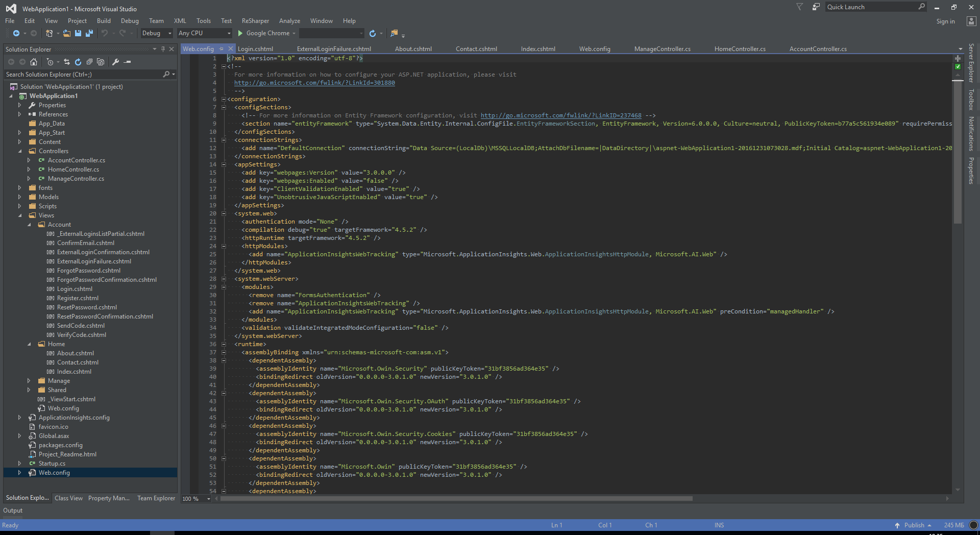
Task: Start debugging with green play arrow
Action: (x=240, y=33)
